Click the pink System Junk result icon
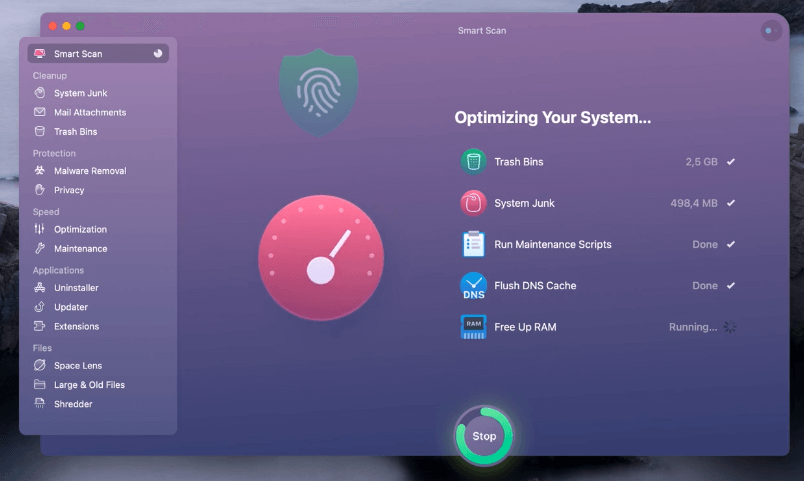This screenshot has width=804, height=481. point(473,203)
